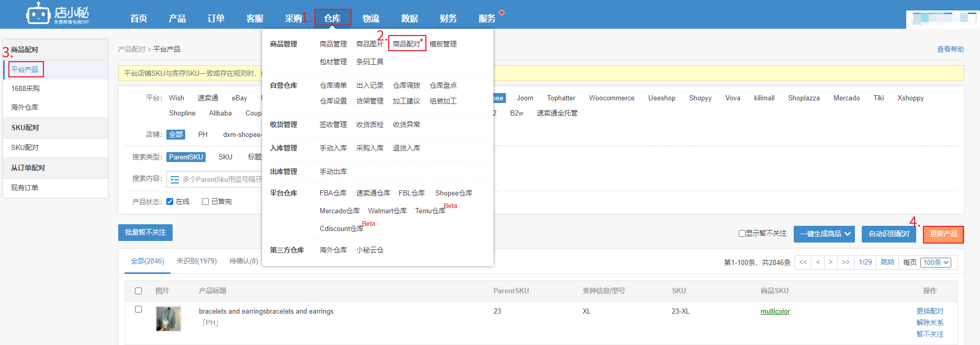The height and width of the screenshot is (345, 980).
Task: Filter by the Wish platform
Action: [176, 98]
